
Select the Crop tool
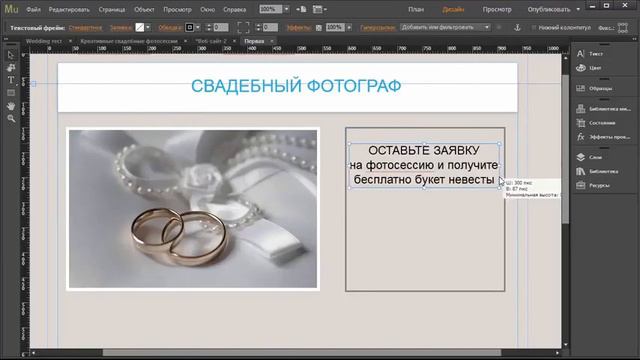pyautogui.click(x=11, y=67)
